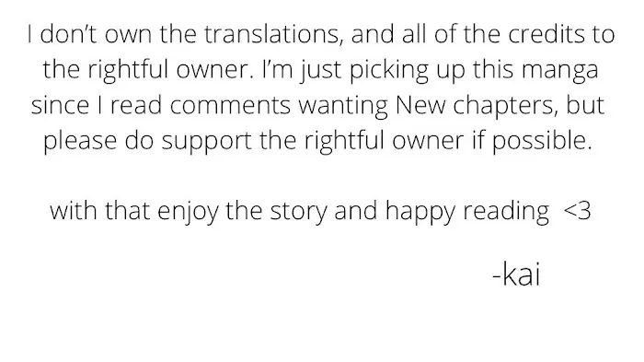Viewport: 644px width, 362px height.
Task: Click the word 'please'
Action: tap(80, 142)
